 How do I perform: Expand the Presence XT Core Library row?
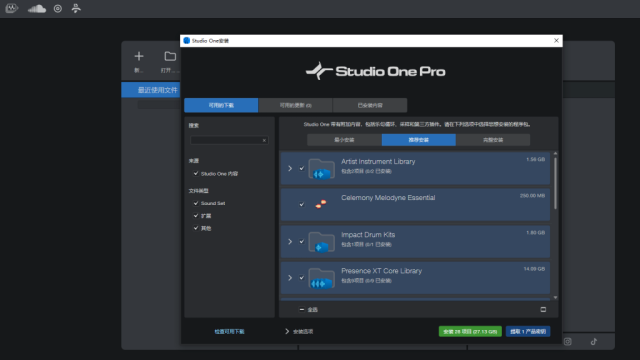coord(290,278)
